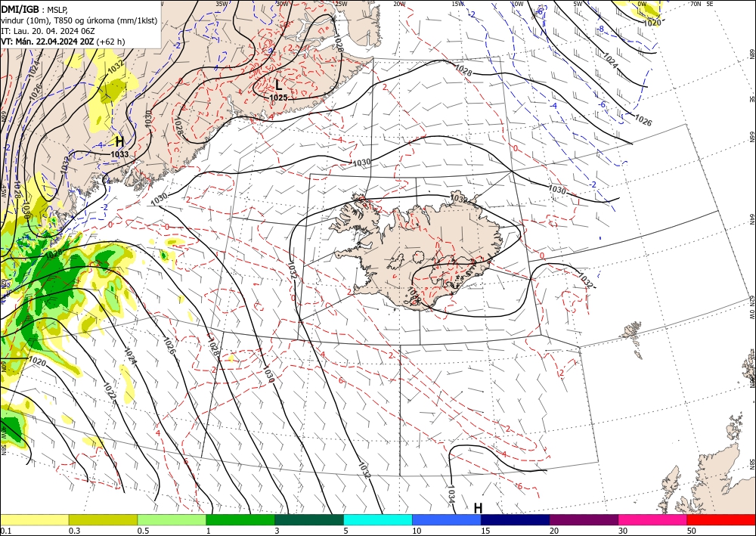This screenshot has height=536, width=756.
Task: Click the light green 0.5–1 legend band
Action: (172, 519)
